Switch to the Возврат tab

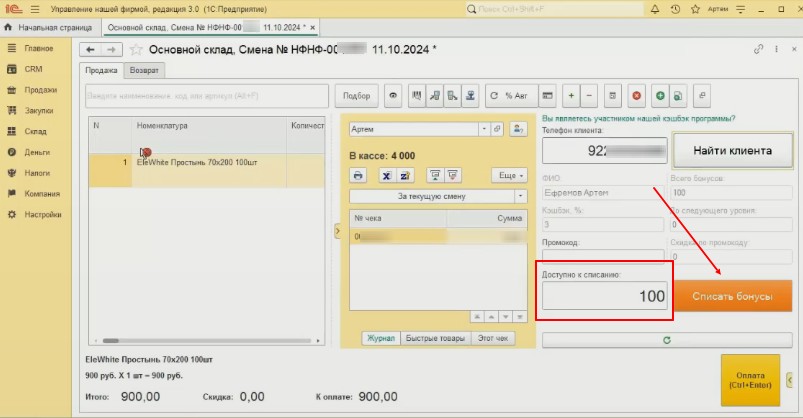(144, 70)
